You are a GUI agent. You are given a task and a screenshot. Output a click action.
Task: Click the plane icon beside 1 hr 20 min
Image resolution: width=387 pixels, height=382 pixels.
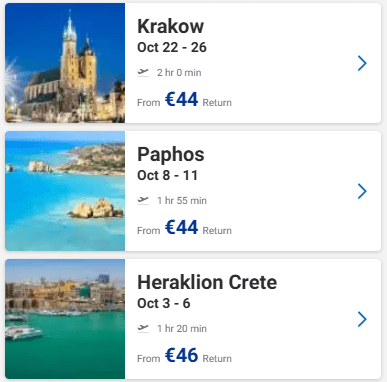(143, 328)
